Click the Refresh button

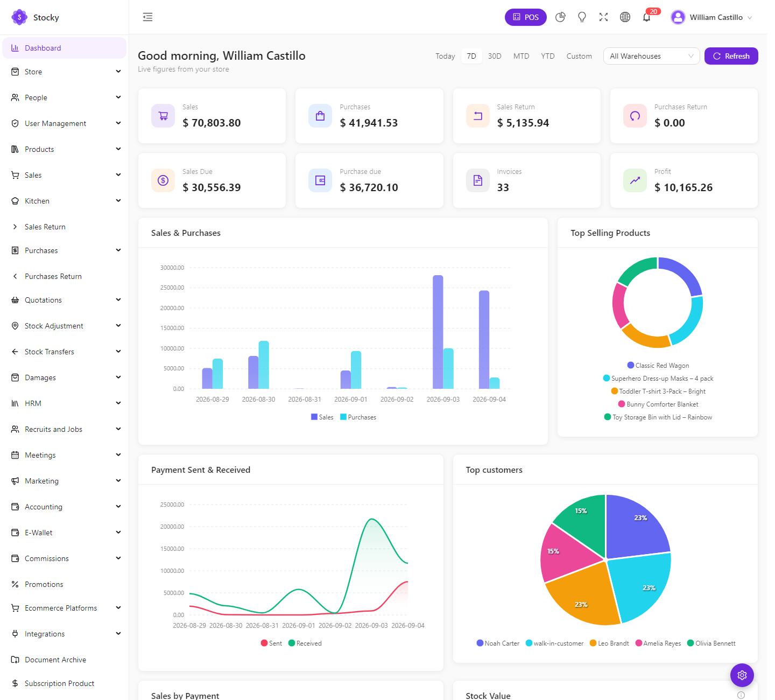tap(731, 56)
